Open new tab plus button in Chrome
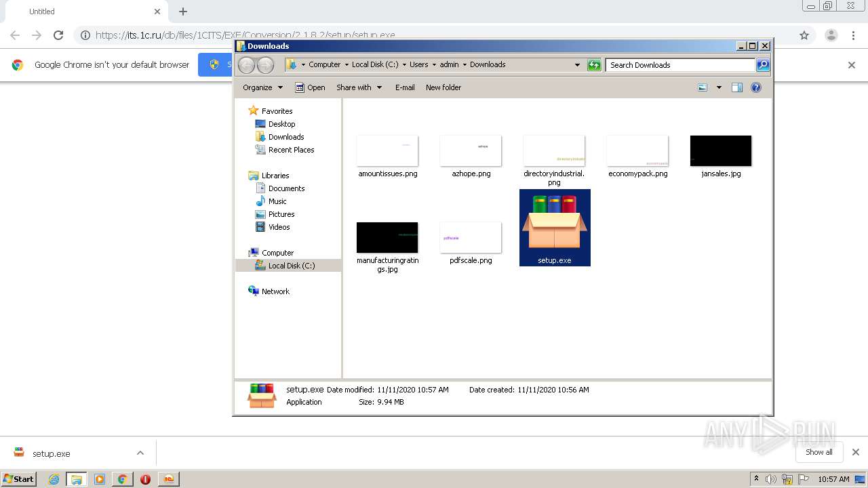868x488 pixels. tap(183, 12)
